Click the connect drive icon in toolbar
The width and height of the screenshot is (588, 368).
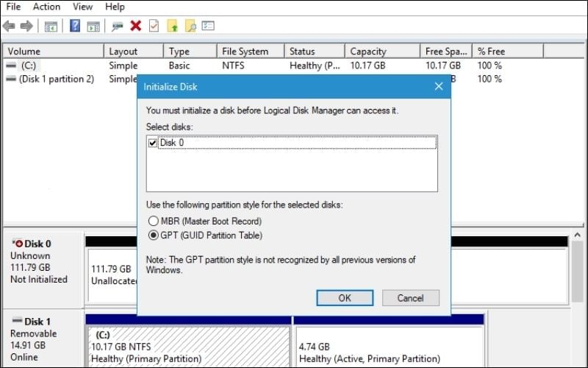(x=117, y=26)
